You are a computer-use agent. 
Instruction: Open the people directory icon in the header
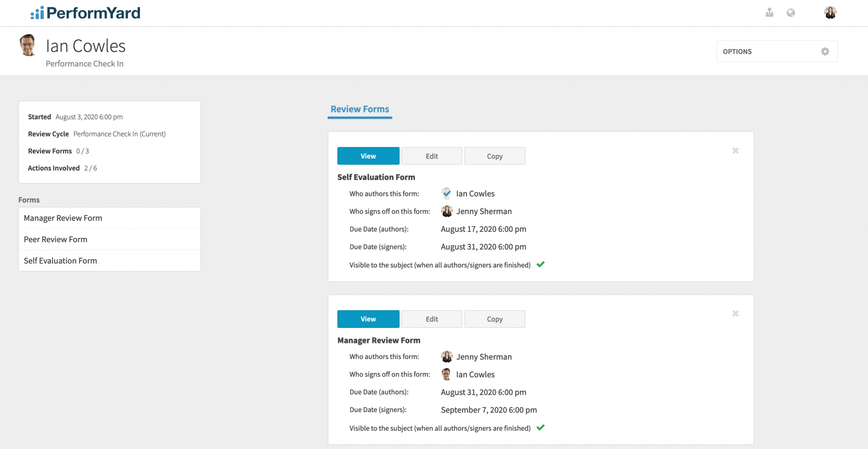tap(769, 13)
